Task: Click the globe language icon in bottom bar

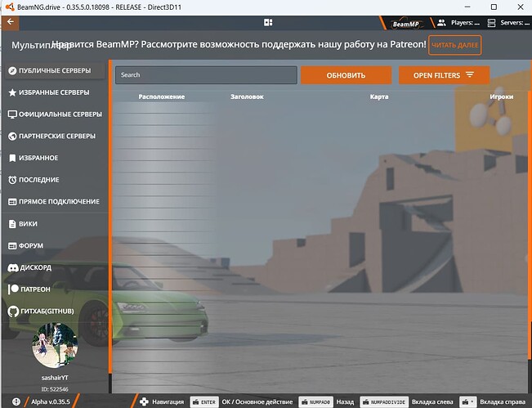Action: 16,402
